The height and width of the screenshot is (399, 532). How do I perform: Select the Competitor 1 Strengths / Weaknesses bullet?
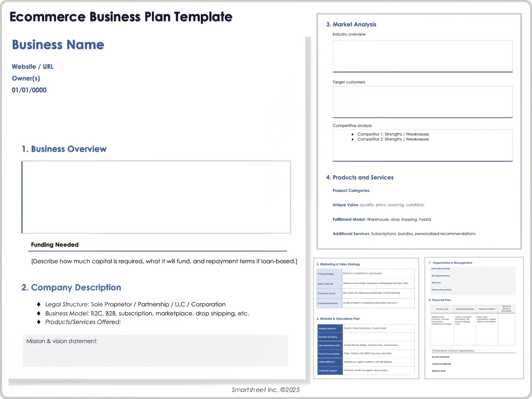click(393, 134)
